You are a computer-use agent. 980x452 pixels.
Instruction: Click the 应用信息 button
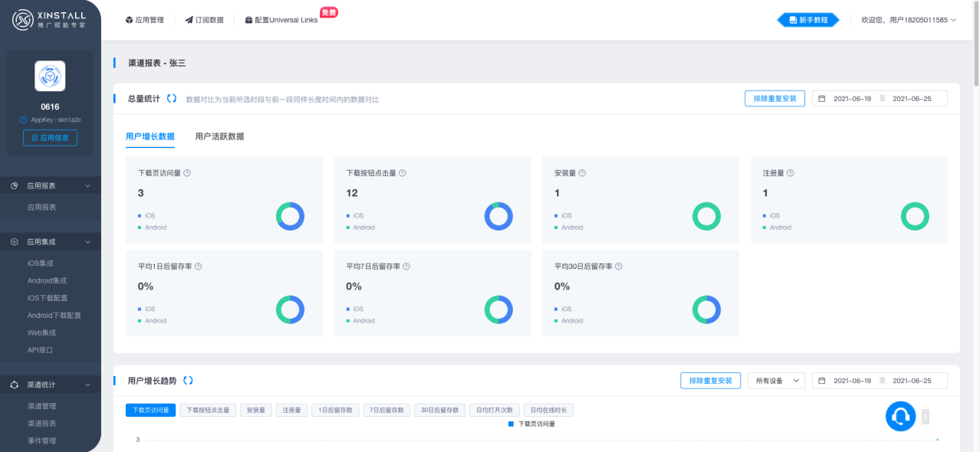(50, 138)
